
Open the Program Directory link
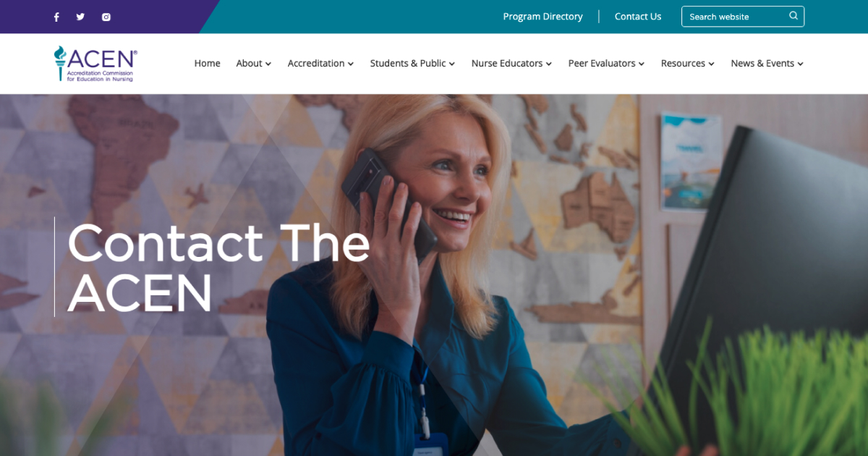[x=542, y=17]
